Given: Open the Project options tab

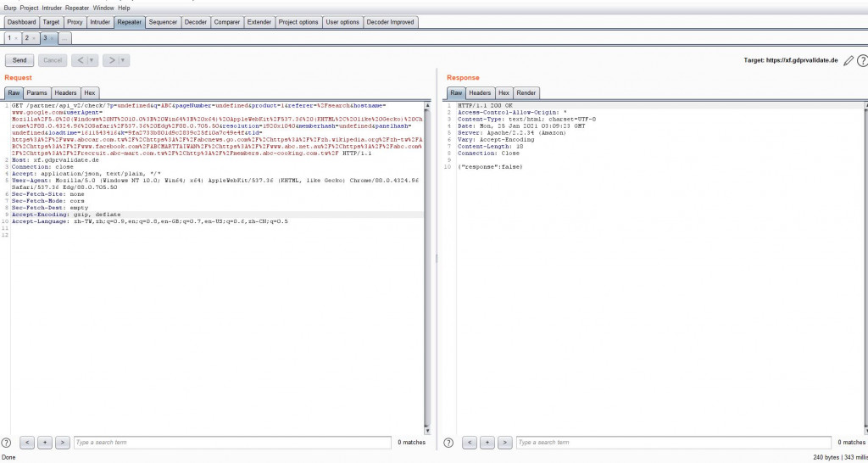Looking at the screenshot, I should [298, 22].
